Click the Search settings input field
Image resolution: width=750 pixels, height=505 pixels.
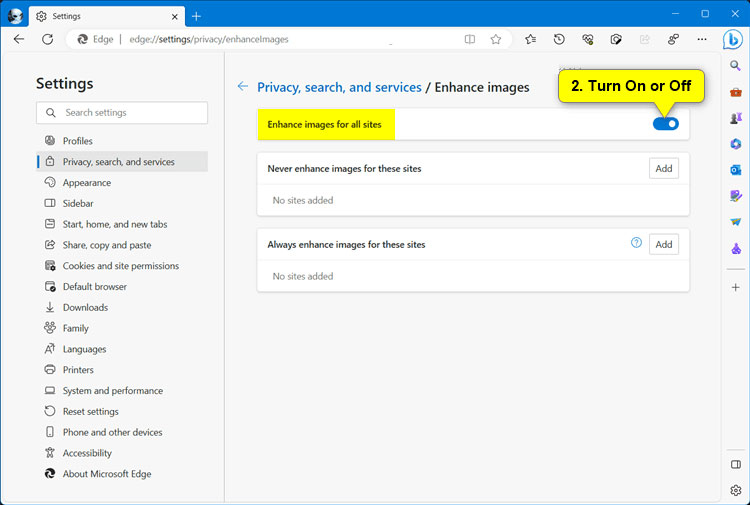(x=122, y=113)
